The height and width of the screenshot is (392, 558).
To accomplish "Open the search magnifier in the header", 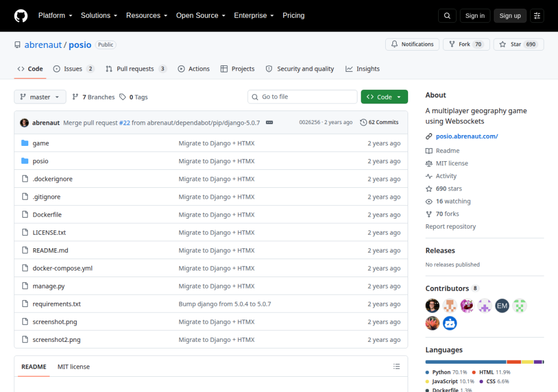I will click(x=447, y=16).
